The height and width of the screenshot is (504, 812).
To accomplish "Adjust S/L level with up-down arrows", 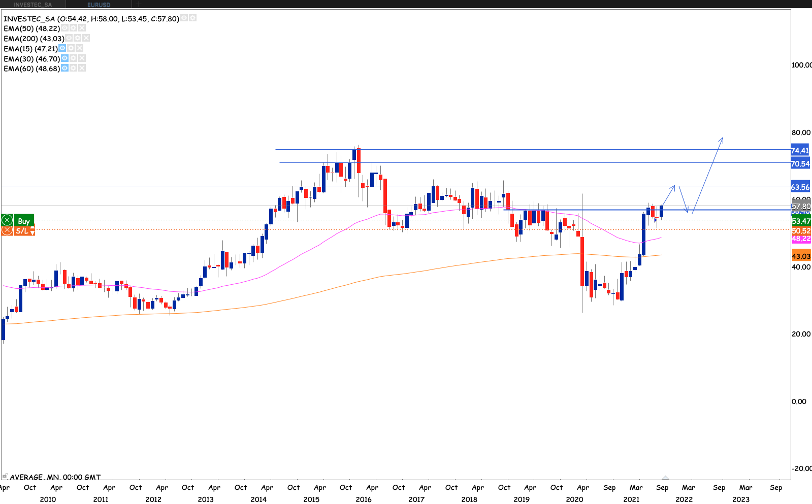I will point(32,231).
